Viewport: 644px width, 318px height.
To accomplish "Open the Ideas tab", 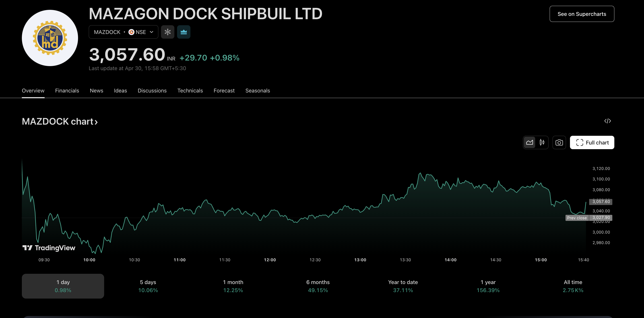I will [120, 91].
